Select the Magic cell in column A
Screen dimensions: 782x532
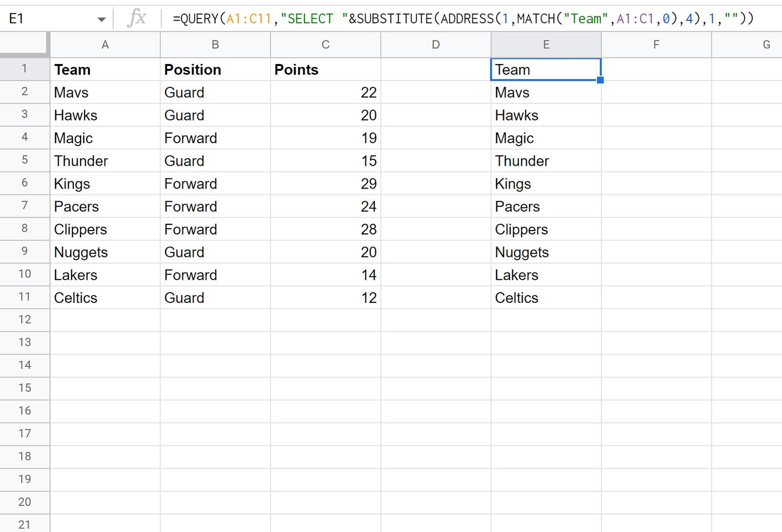click(x=105, y=138)
